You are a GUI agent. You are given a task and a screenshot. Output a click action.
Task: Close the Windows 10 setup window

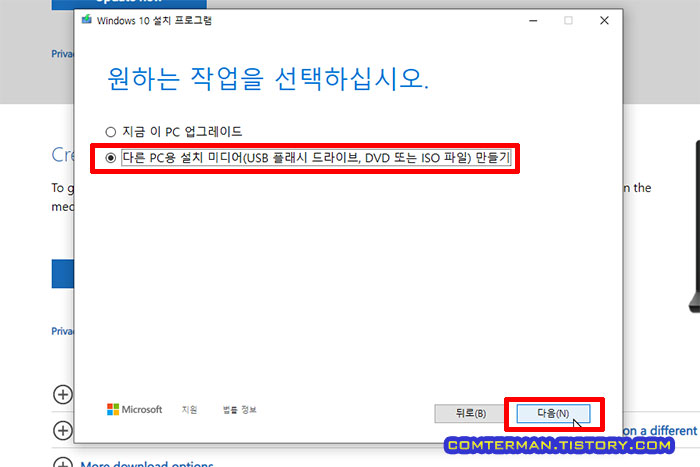[604, 21]
